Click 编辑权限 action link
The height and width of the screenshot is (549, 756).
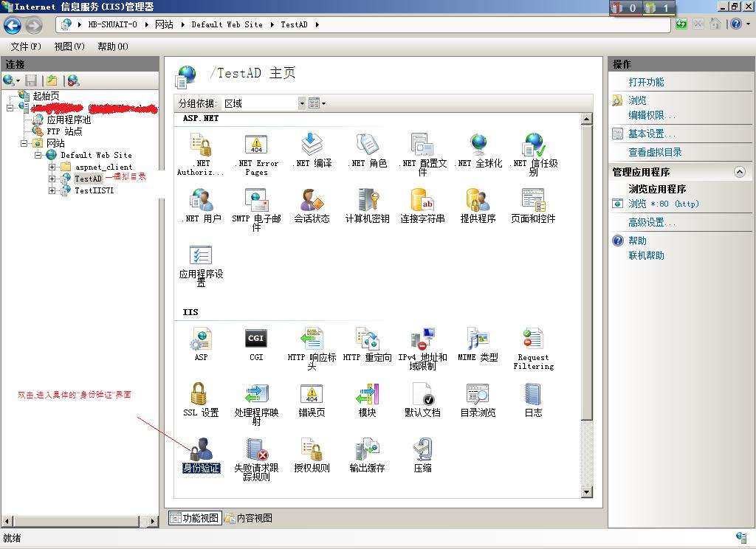tap(652, 115)
